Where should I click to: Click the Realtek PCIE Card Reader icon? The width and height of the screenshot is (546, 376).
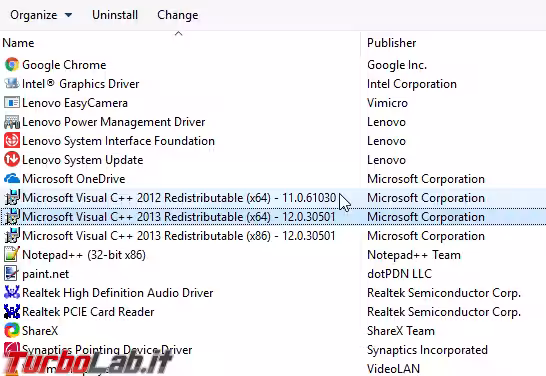pos(12,312)
